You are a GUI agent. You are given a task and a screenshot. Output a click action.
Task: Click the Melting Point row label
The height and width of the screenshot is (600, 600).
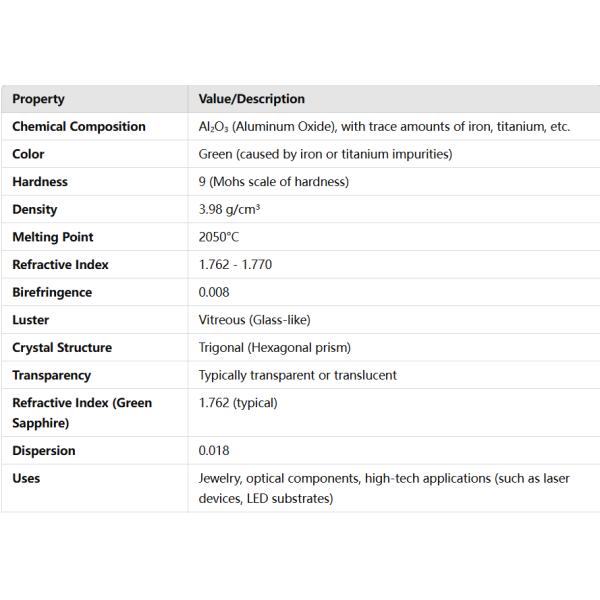(x=52, y=237)
